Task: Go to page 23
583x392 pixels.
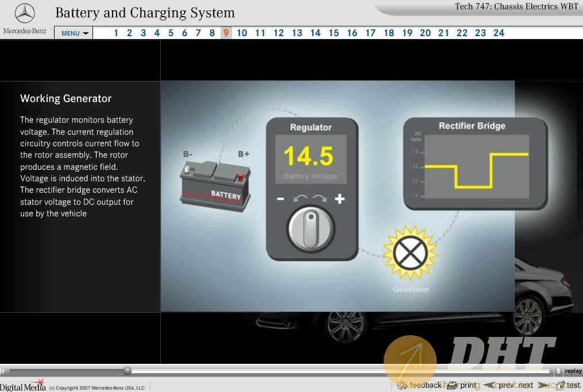Action: (480, 33)
